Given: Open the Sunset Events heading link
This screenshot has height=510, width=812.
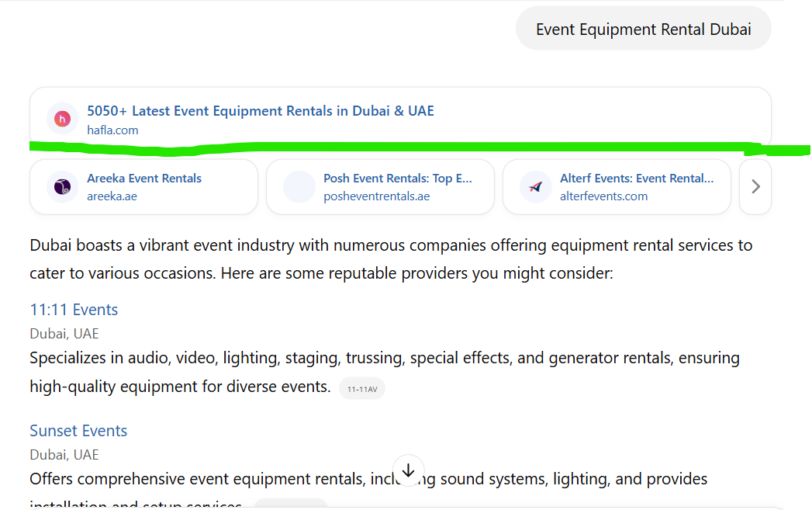Looking at the screenshot, I should (78, 431).
